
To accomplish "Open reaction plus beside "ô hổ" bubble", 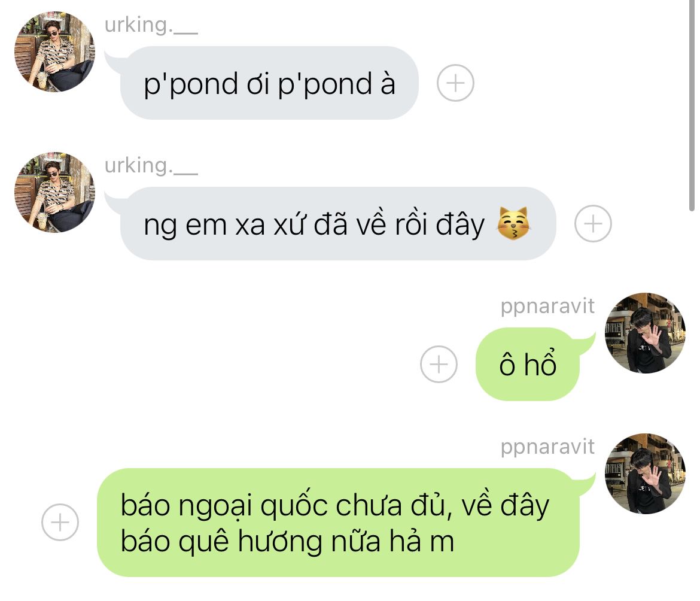I will pyautogui.click(x=439, y=365).
